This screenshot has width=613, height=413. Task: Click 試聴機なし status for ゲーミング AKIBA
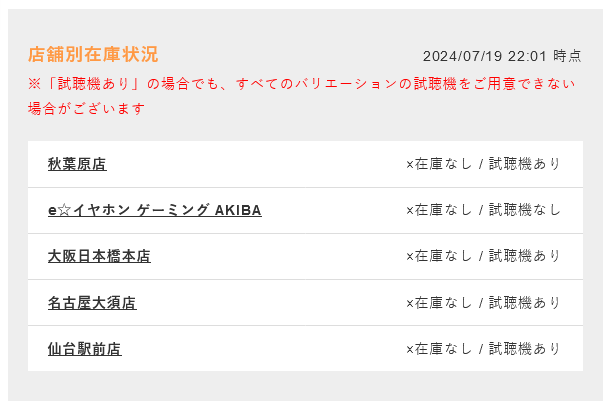(525, 210)
